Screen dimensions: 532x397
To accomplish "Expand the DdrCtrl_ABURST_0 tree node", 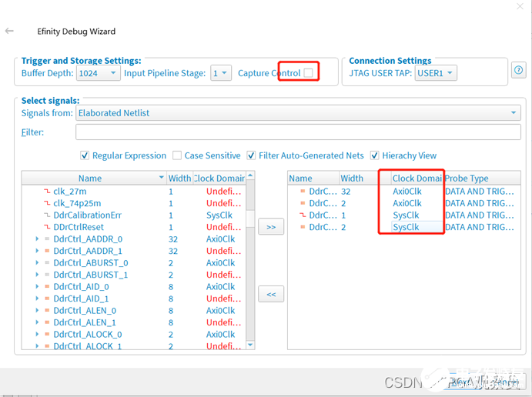I will pos(37,263).
